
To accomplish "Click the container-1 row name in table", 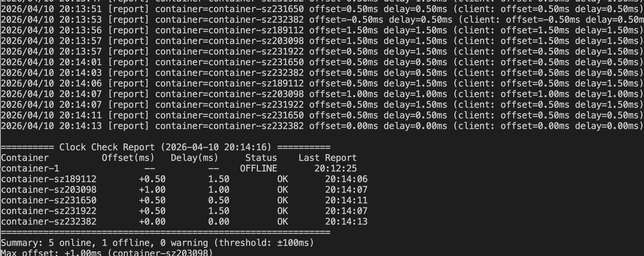I will tap(30, 169).
